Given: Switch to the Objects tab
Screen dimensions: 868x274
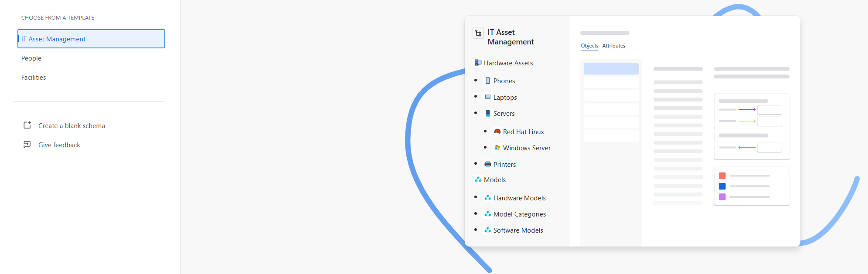Looking at the screenshot, I should tap(589, 46).
